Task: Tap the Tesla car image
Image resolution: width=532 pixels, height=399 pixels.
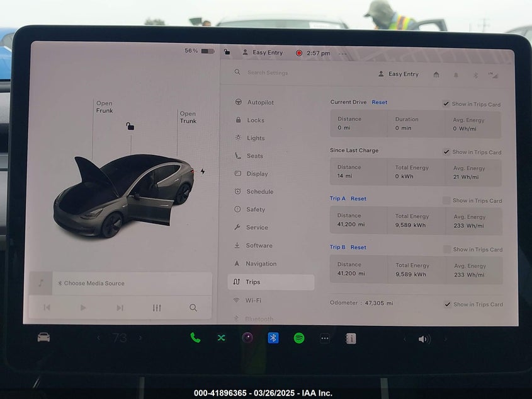Action: [124, 196]
